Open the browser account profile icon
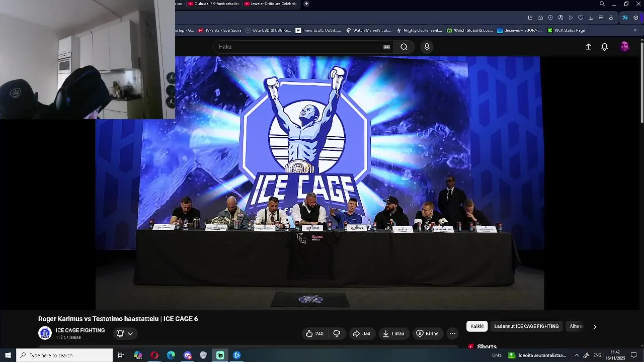Screen dimensions: 644x362 611,18
